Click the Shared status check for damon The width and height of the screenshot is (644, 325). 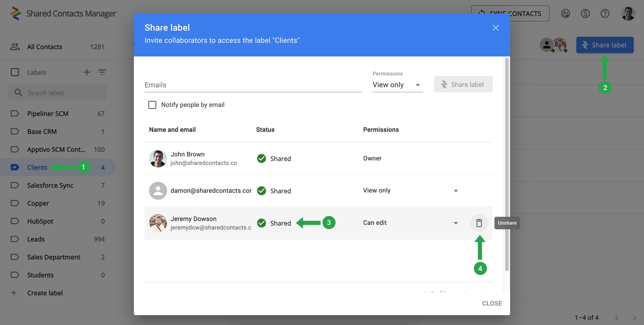261,191
